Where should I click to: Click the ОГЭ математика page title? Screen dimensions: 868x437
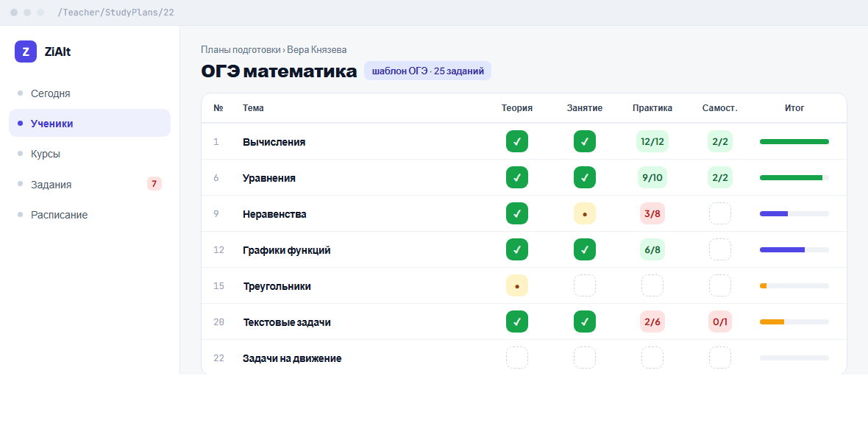coord(279,71)
